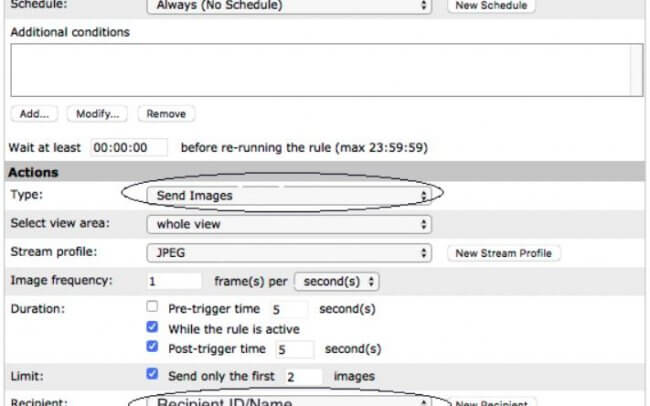Click the New Stream Profile button
The height and width of the screenshot is (406, 650).
[504, 253]
